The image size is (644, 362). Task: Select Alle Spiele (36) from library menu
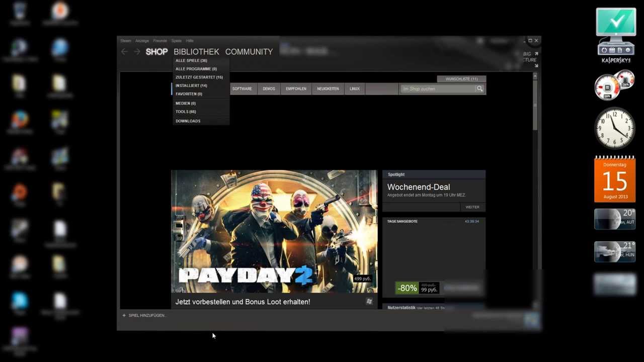191,60
